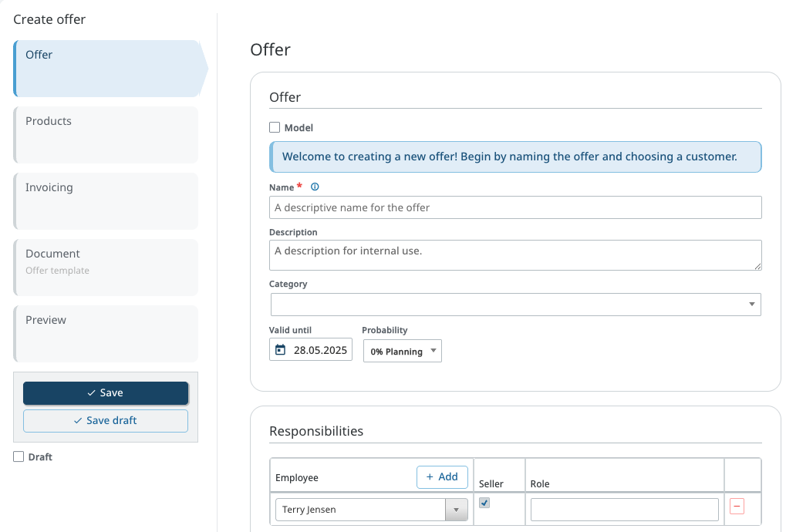Open the Probability 0% Planning dropdown

pos(403,351)
